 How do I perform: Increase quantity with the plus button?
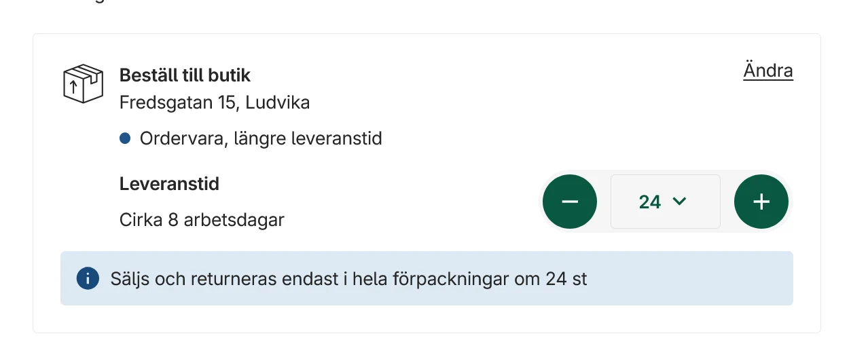tap(761, 202)
